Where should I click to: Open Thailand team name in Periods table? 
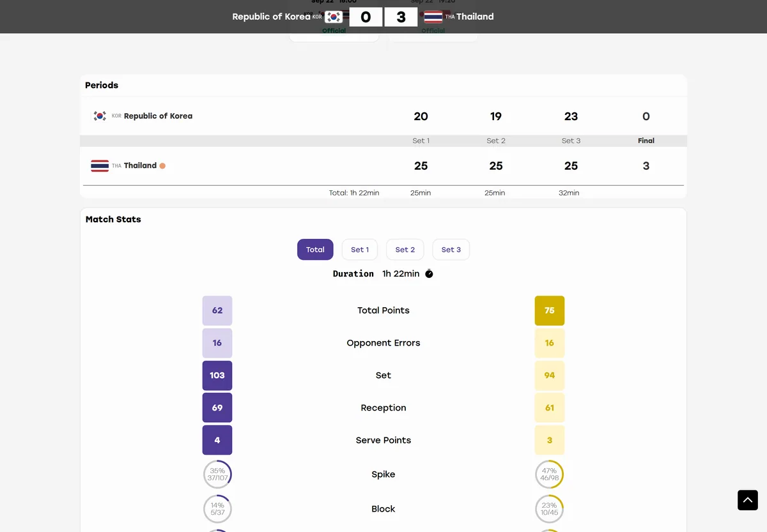(140, 165)
